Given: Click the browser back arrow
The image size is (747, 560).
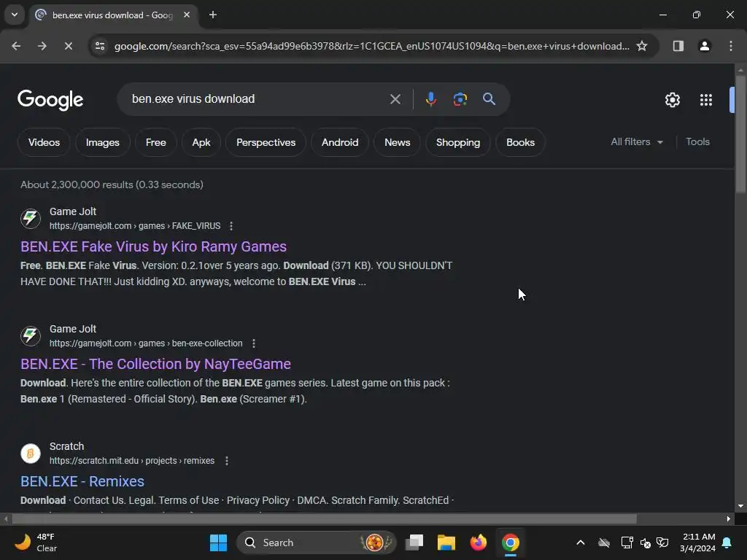Looking at the screenshot, I should point(16,46).
